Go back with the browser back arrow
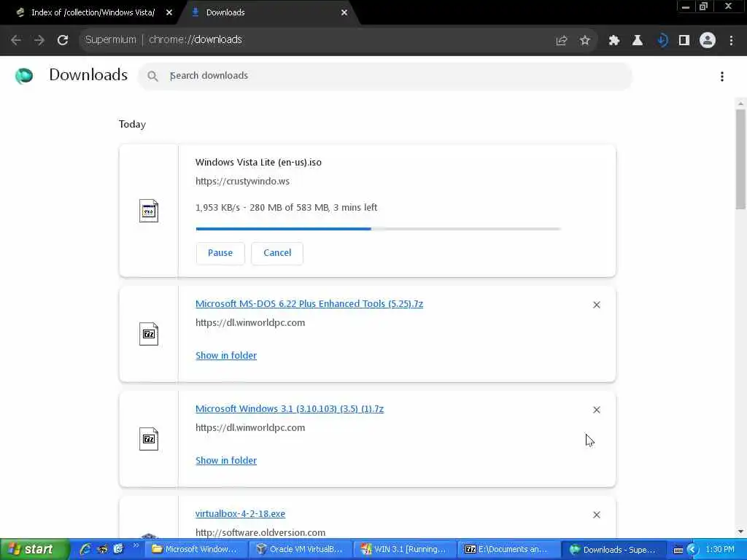The height and width of the screenshot is (560, 747). coord(16,40)
